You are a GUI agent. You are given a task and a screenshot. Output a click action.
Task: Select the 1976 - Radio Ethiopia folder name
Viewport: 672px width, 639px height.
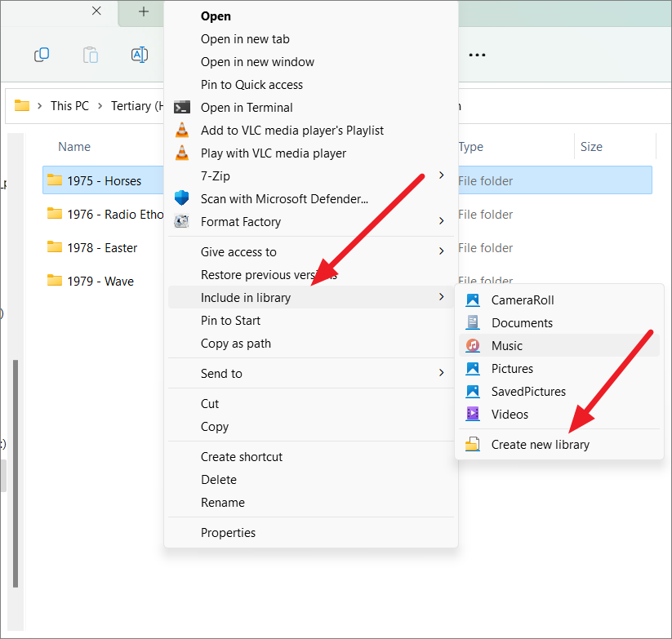[115, 214]
